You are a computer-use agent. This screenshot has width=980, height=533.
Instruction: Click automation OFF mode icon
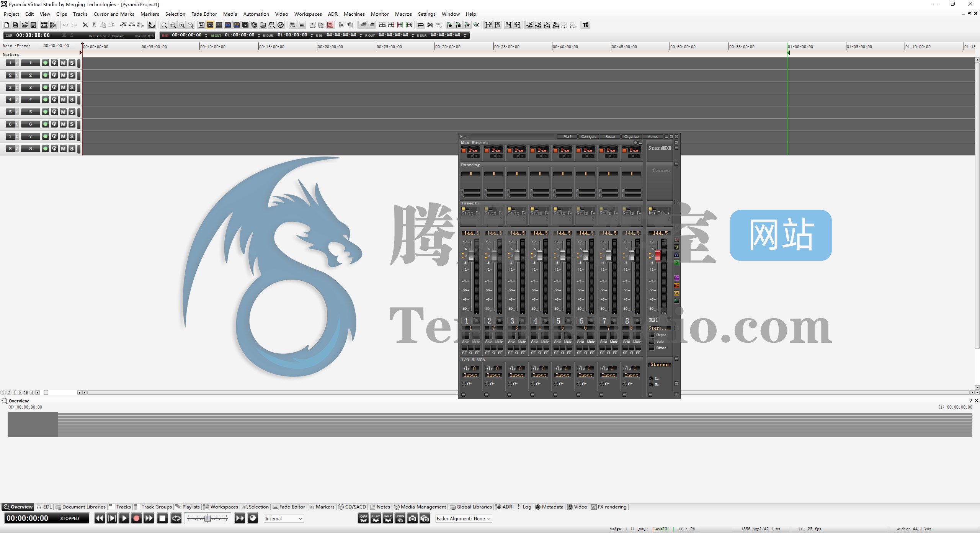coord(363,518)
